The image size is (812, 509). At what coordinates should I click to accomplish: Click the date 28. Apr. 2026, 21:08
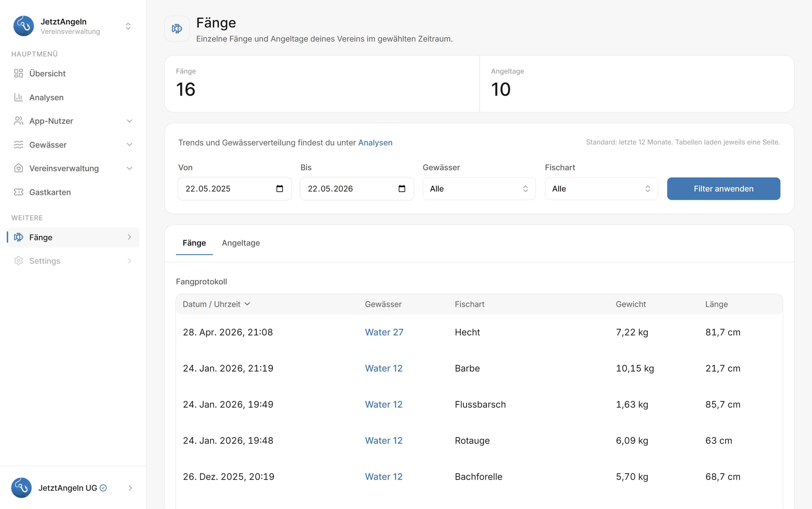click(228, 332)
